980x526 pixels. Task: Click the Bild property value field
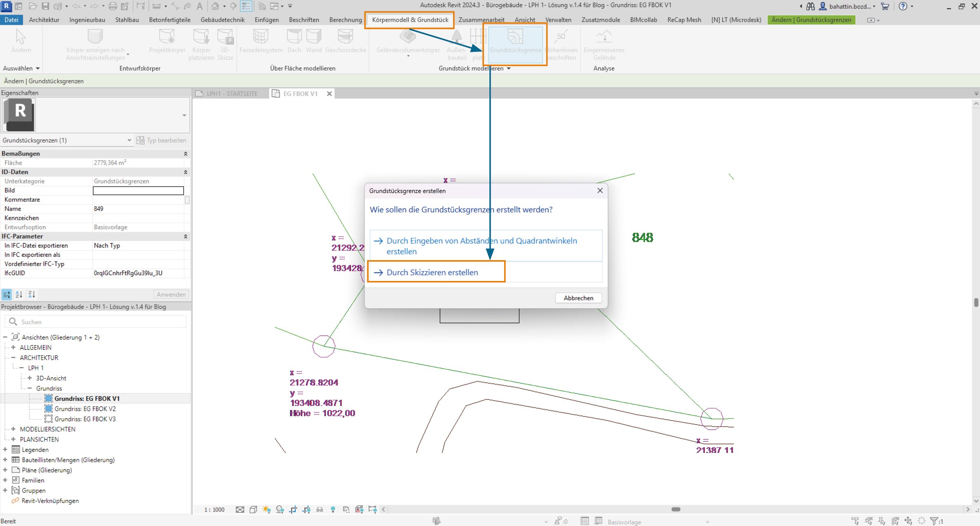tap(138, 190)
